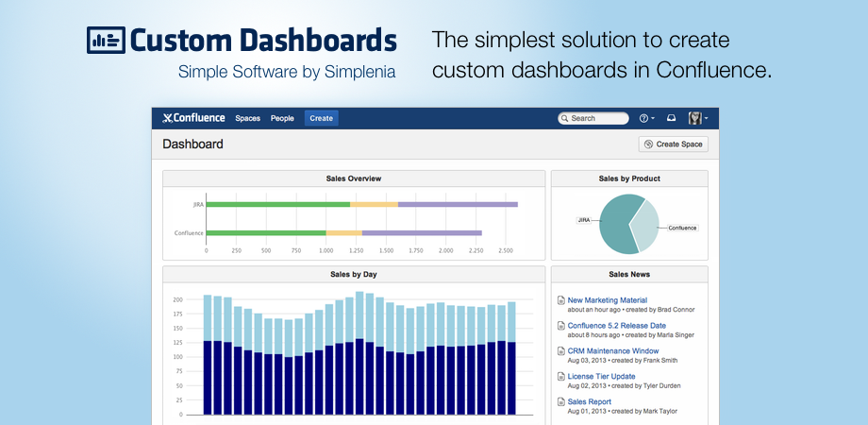Click the page icon beside Sales Report
Screen dimensions: 868x425
point(561,402)
